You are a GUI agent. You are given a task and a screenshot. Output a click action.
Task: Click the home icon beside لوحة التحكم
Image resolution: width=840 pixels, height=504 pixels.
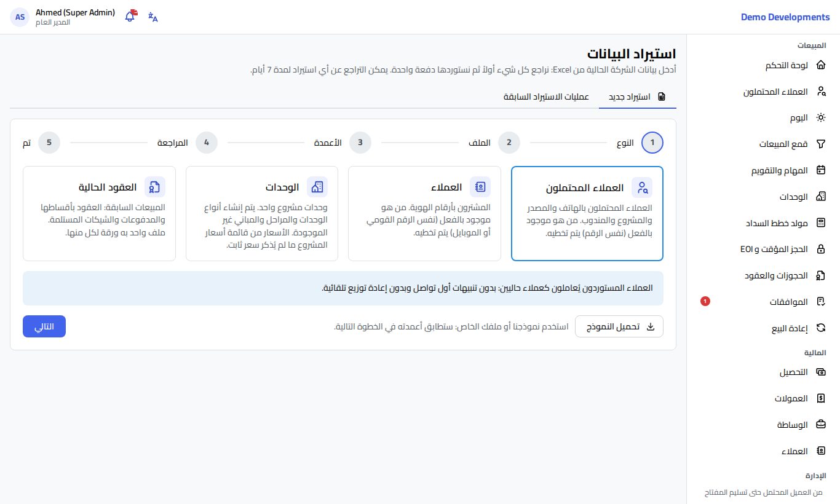[820, 65]
